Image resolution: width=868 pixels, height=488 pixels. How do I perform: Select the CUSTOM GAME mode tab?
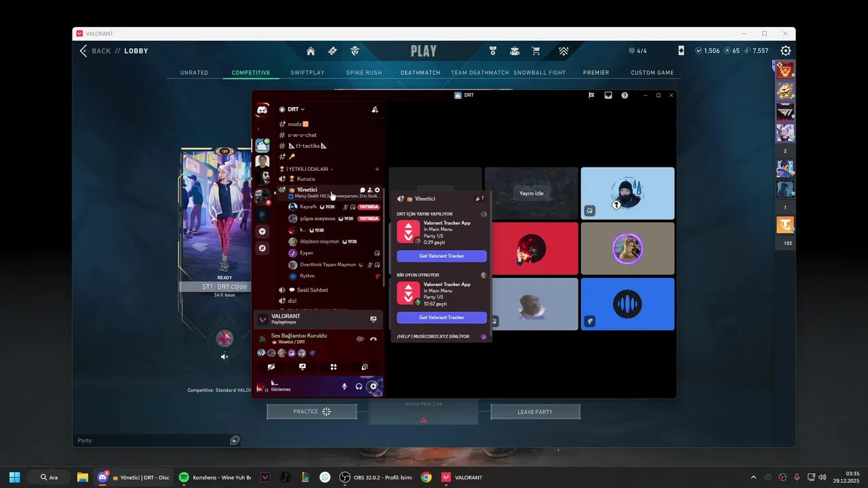coord(652,73)
